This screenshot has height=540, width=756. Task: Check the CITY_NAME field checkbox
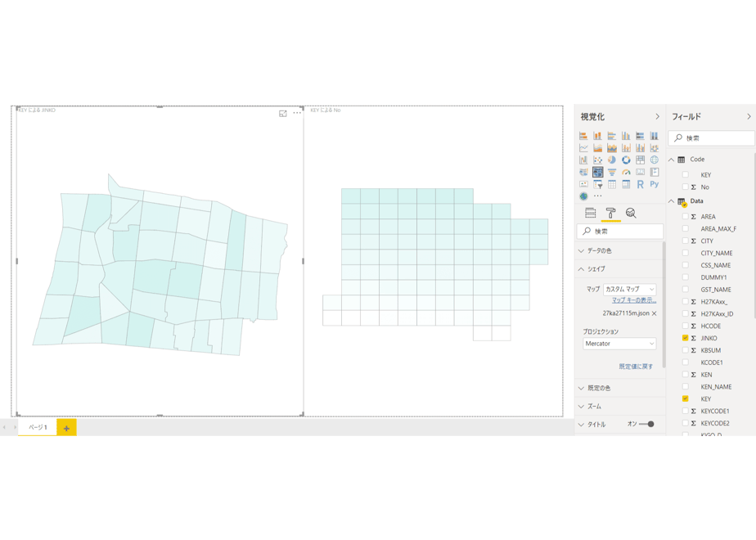pos(685,253)
